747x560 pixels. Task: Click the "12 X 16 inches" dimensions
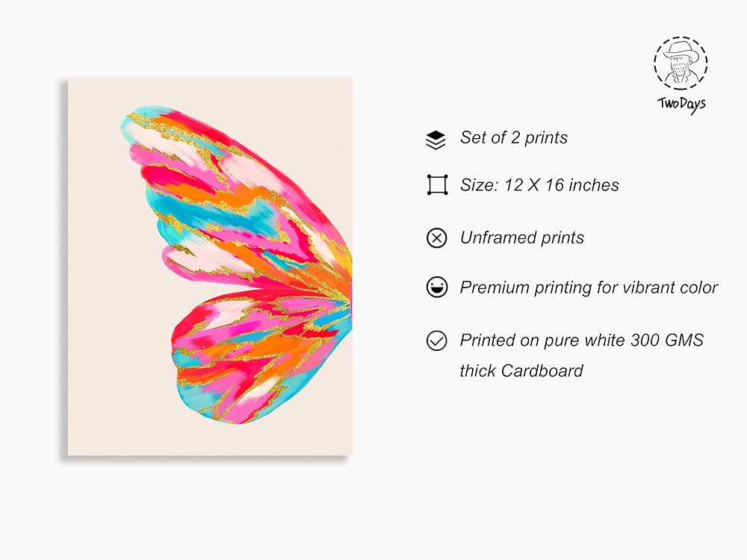[x=561, y=185]
